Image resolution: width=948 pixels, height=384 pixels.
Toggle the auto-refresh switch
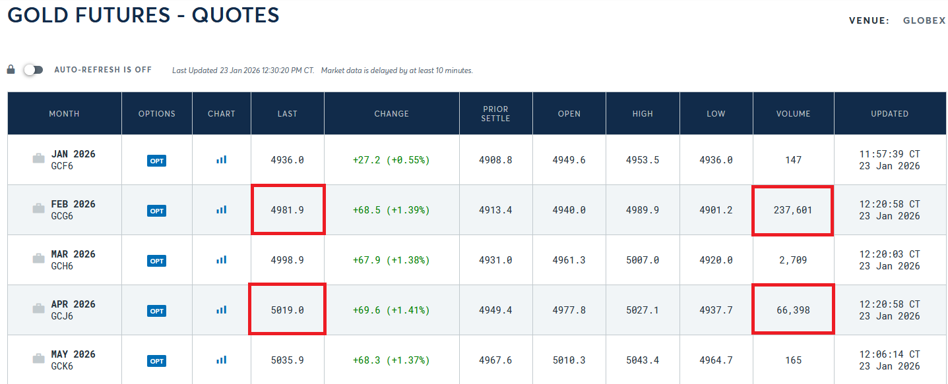pos(33,70)
